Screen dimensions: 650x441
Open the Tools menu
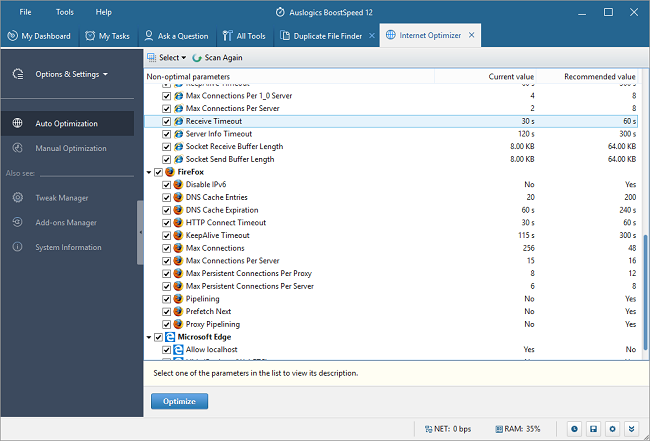click(x=65, y=12)
